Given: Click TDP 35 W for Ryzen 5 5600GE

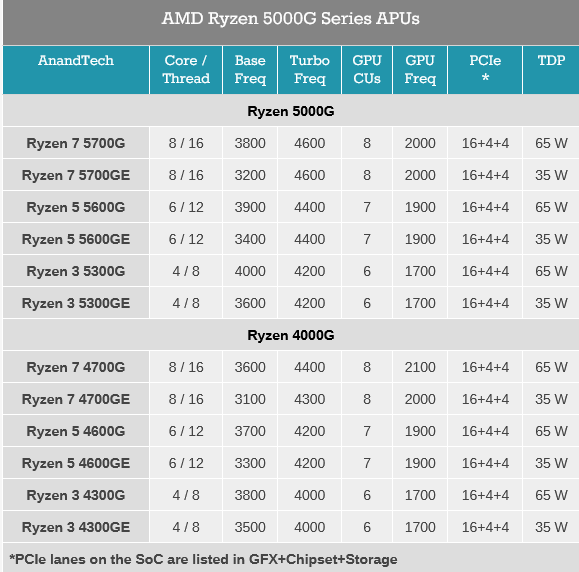Looking at the screenshot, I should (551, 239).
